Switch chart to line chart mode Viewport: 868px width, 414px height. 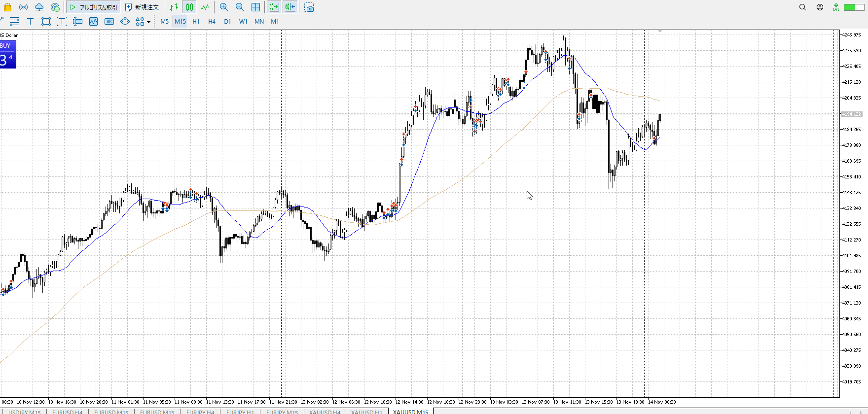coord(205,7)
